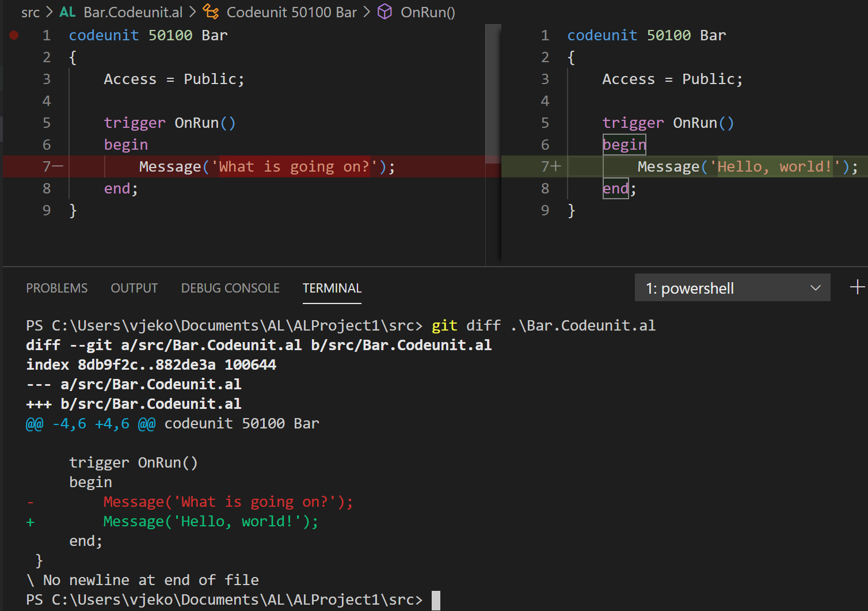Click the OnRun() breadcrumb label

427,12
